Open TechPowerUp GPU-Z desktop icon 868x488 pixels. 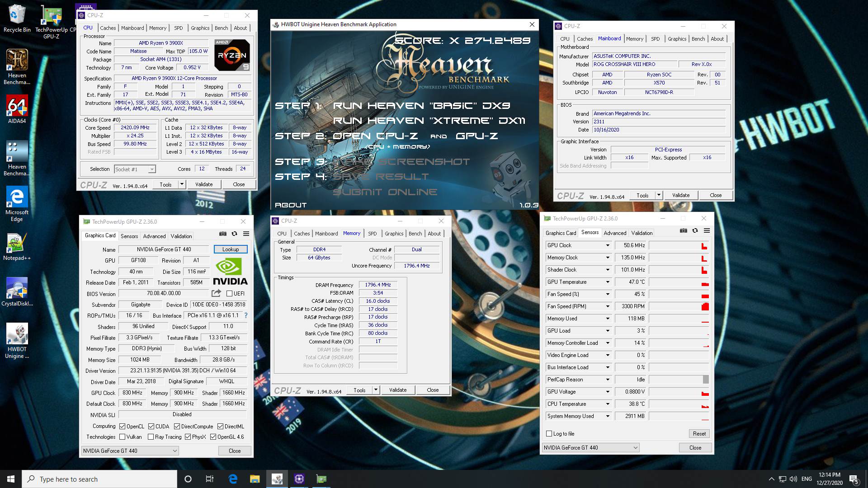[51, 22]
